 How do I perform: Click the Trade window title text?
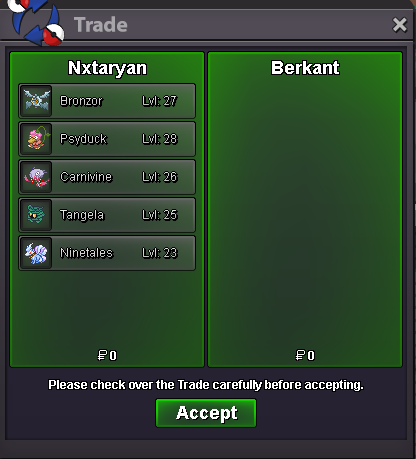tap(101, 25)
